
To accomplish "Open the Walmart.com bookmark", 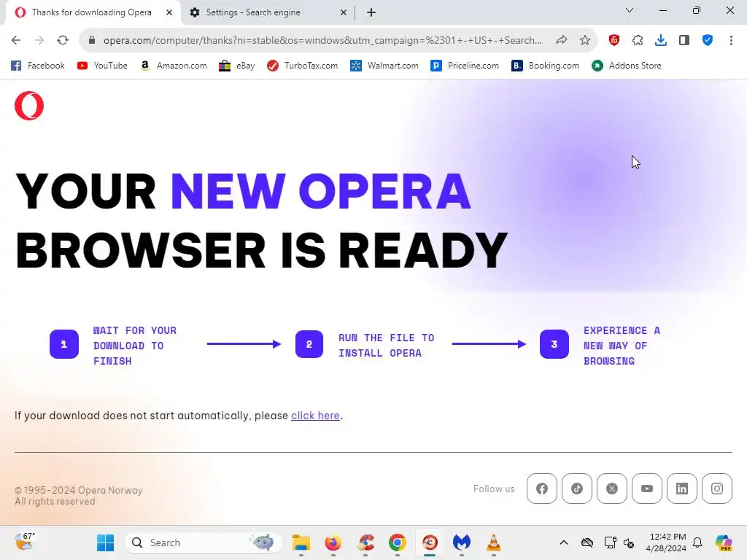I will coord(384,66).
